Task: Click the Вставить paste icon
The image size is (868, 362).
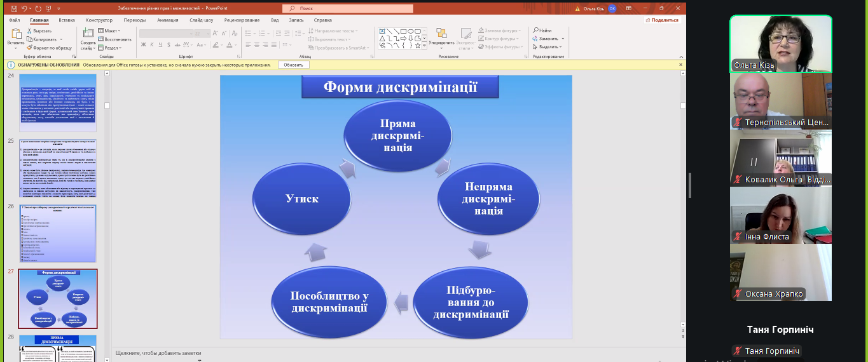Action: pyautogui.click(x=15, y=33)
